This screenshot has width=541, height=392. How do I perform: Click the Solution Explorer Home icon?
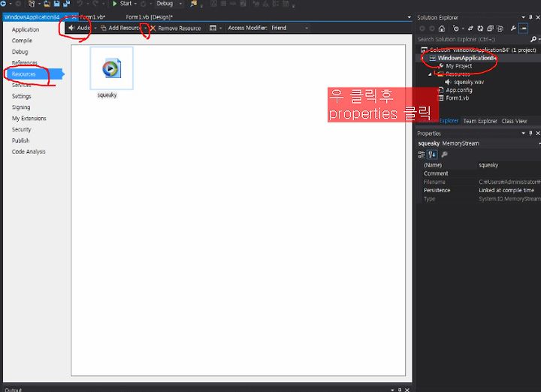pyautogui.click(x=442, y=29)
